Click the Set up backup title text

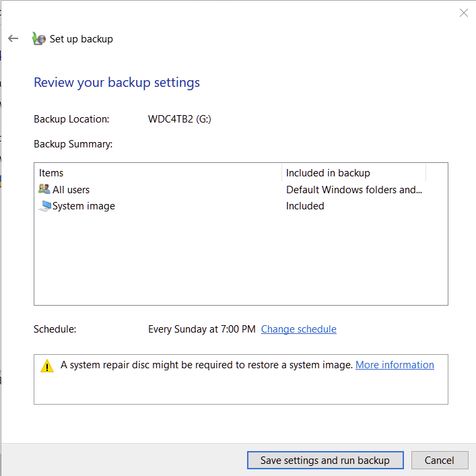[81, 39]
